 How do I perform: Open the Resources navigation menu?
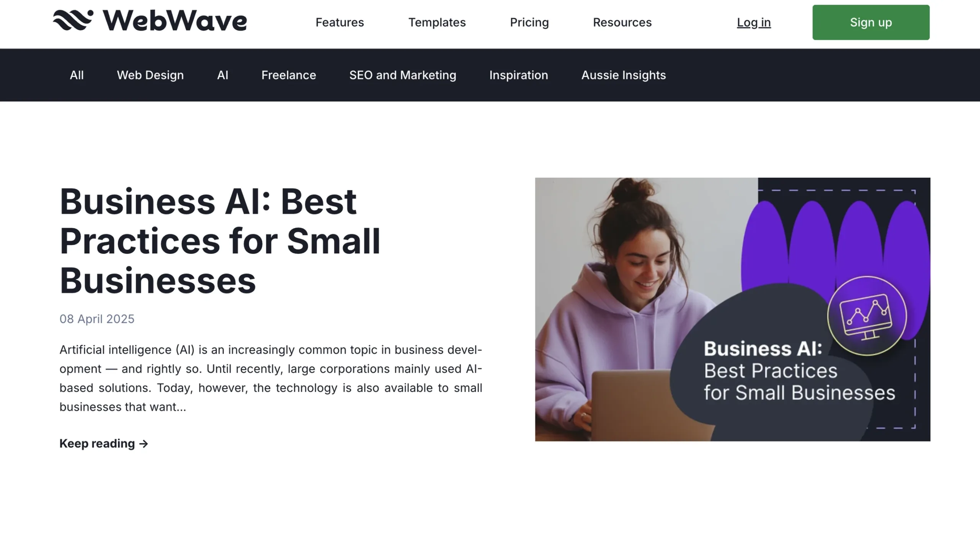(x=622, y=22)
